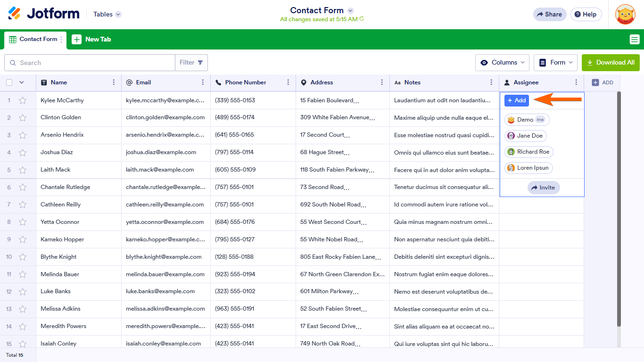Open Address column options menu

[382, 82]
